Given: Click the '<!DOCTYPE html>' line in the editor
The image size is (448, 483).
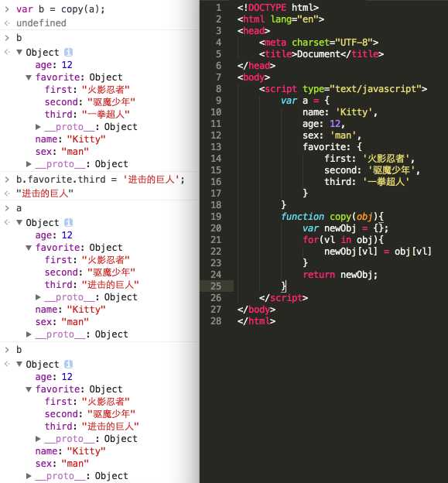Looking at the screenshot, I should coord(278,8).
